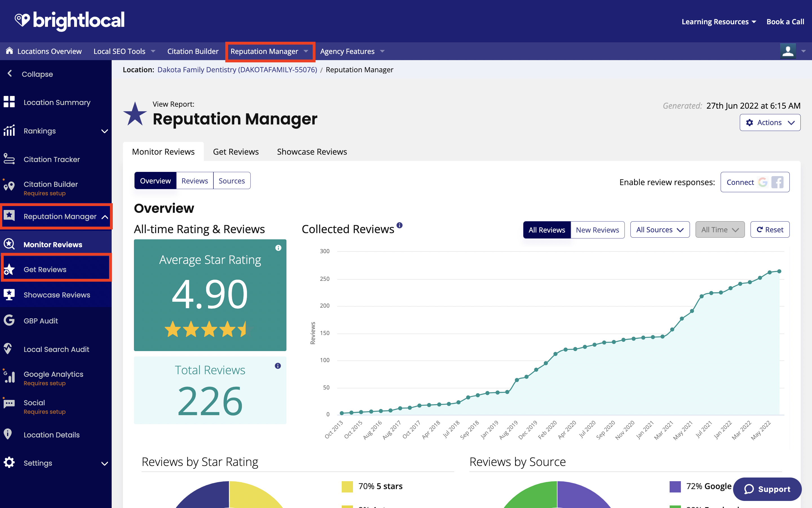
Task: Click the collapse arrow icon in sidebar
Action: click(x=10, y=74)
